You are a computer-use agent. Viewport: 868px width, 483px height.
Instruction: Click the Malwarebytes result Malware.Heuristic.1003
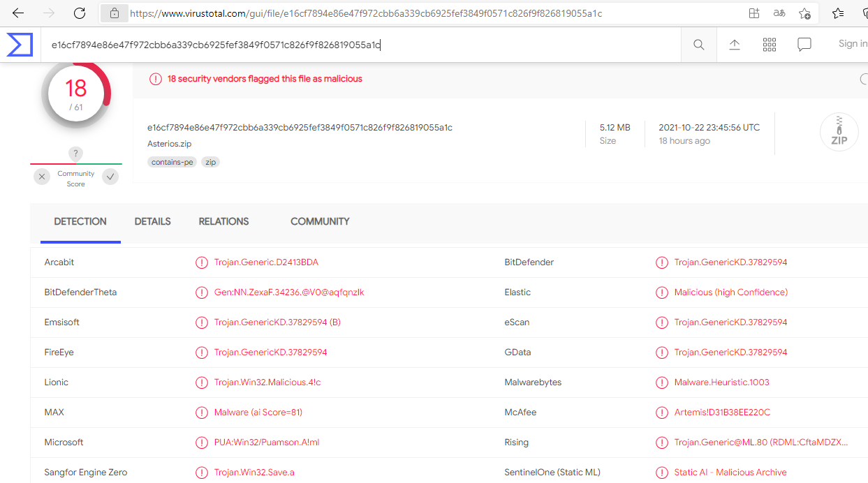pyautogui.click(x=722, y=382)
